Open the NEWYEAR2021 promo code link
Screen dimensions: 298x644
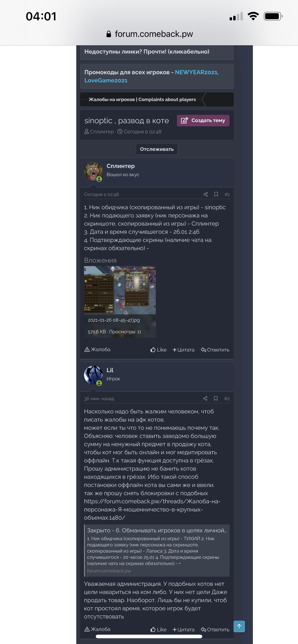[197, 72]
